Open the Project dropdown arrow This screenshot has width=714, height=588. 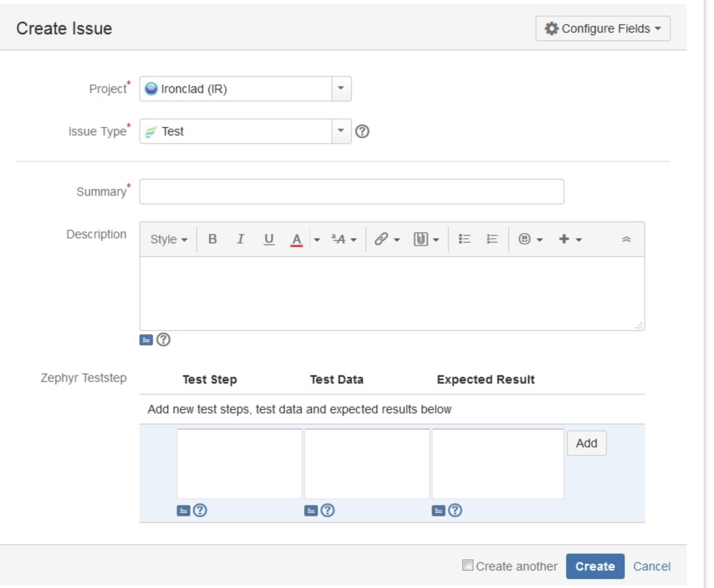click(341, 89)
